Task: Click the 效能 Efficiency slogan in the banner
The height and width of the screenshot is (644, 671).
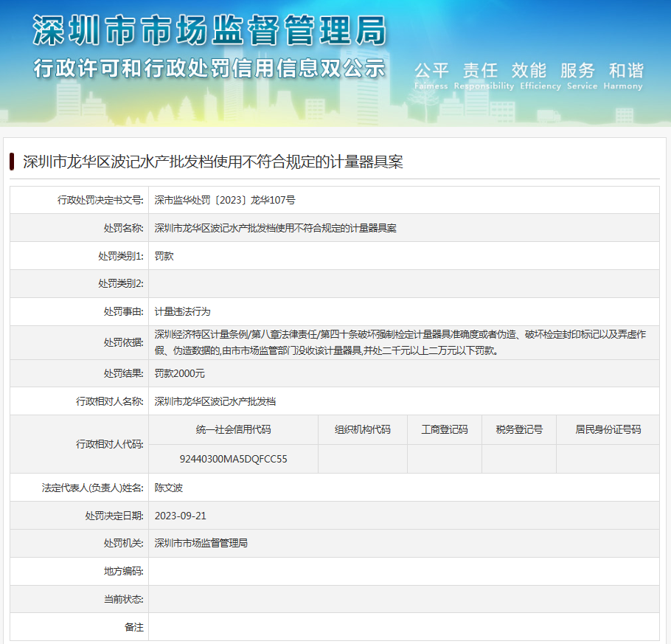Action: point(529,75)
